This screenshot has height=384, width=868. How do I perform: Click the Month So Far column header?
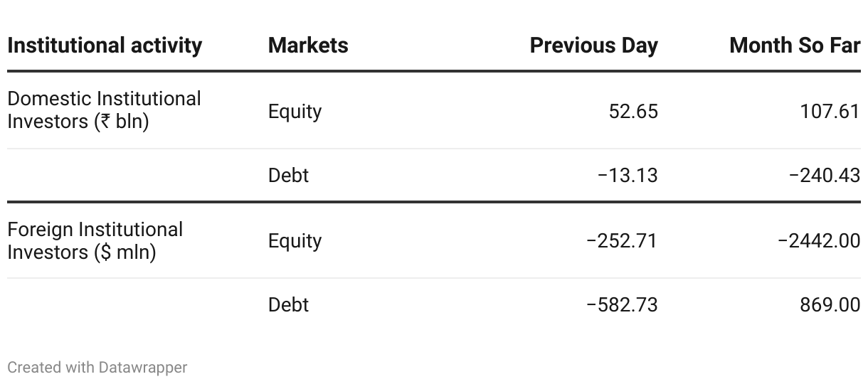[795, 46]
